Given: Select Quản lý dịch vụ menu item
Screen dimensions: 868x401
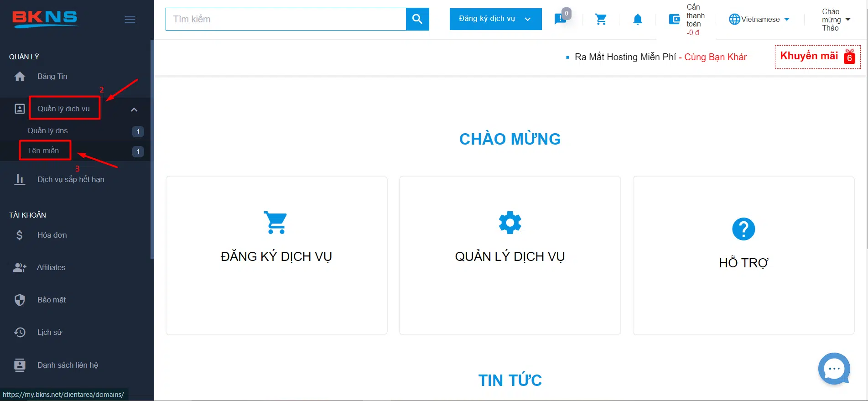Looking at the screenshot, I should click(x=64, y=109).
